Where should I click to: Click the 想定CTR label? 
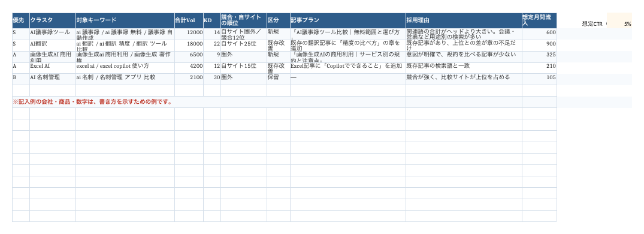point(592,24)
